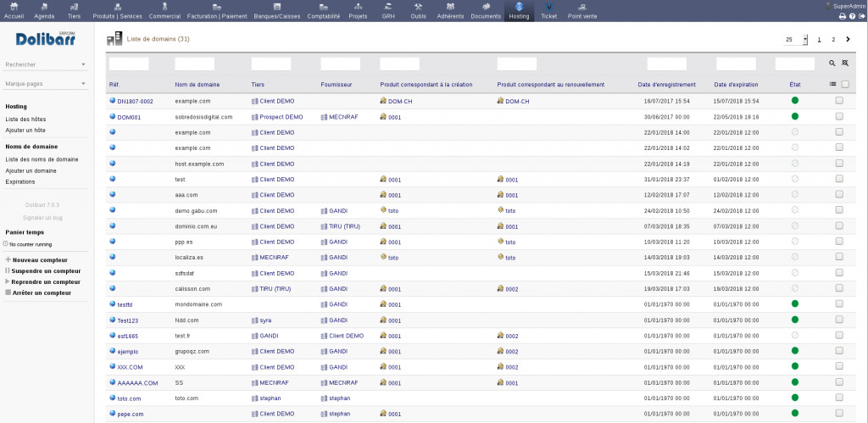This screenshot has width=868, height=423.
Task: Toggle the select-all checkbox in table header
Action: pos(844,84)
